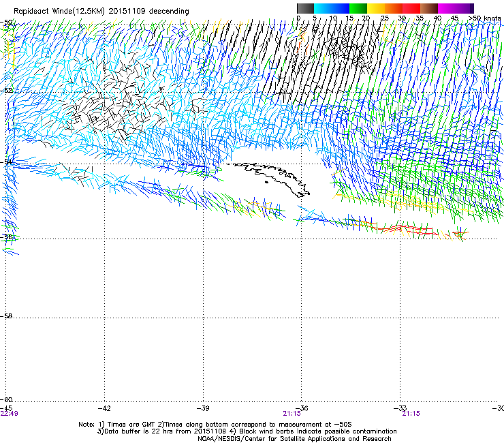Click the gray 0-5 knots legend swatch
The image size is (504, 443).
click(305, 8)
